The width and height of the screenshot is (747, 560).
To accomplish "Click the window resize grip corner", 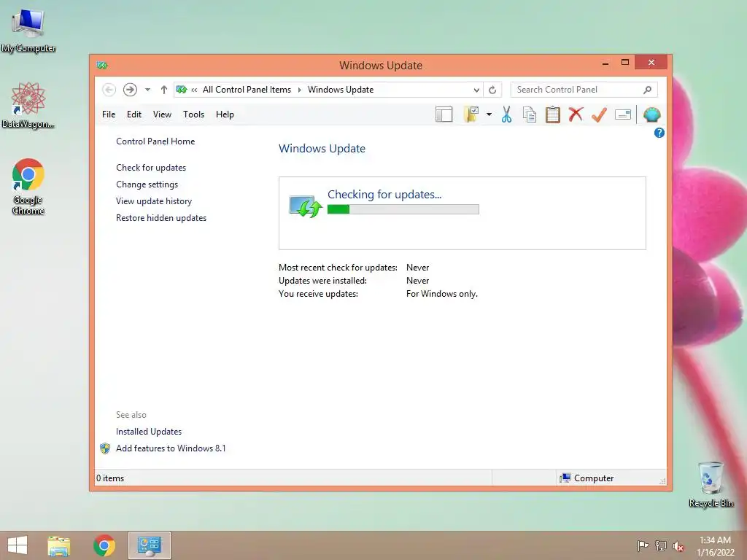I will [662, 481].
